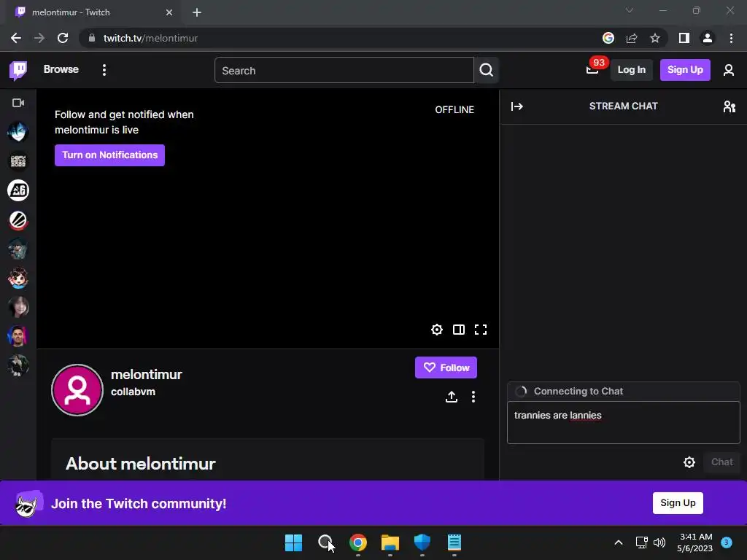Close the melontimur Twitch tab
This screenshot has height=560, width=747.
[x=169, y=12]
